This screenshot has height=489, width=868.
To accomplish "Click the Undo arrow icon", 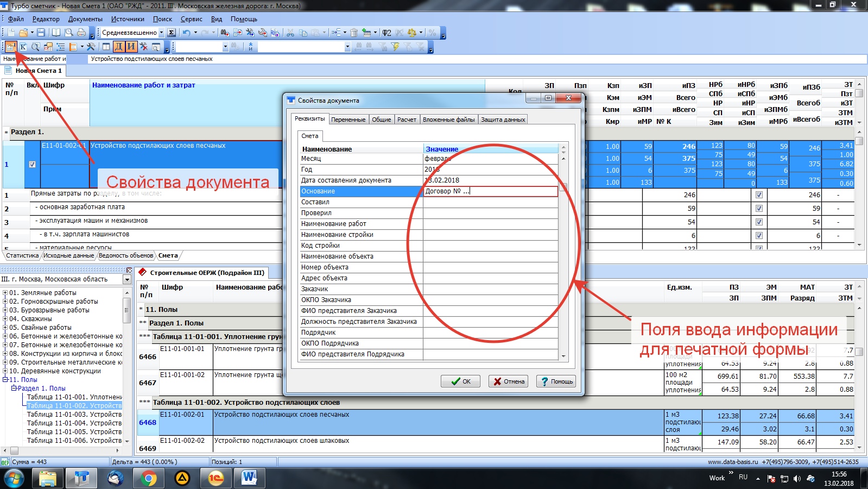I will coord(187,33).
